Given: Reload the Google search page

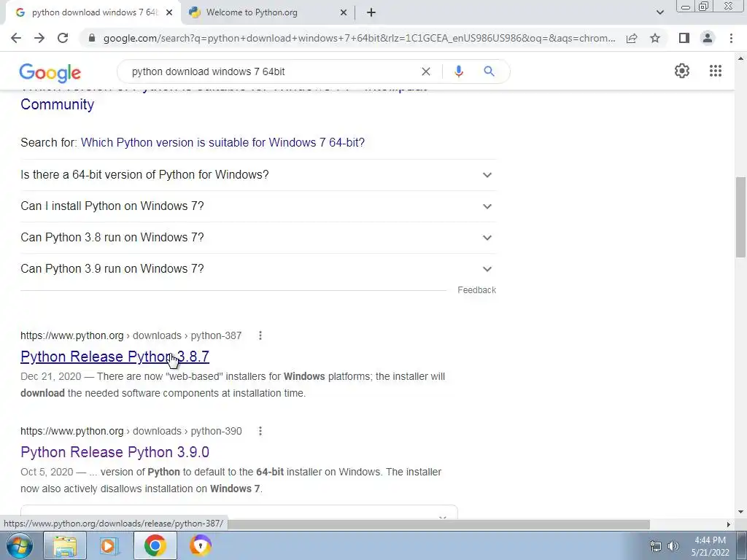Looking at the screenshot, I should 63,38.
